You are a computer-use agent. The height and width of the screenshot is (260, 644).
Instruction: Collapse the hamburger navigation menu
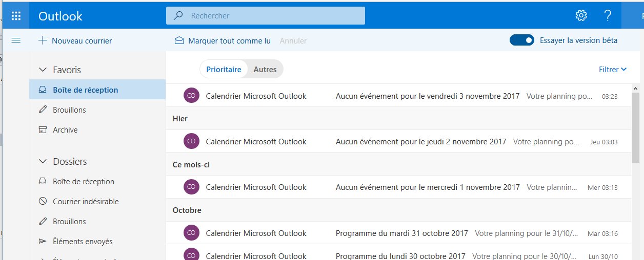coord(16,40)
